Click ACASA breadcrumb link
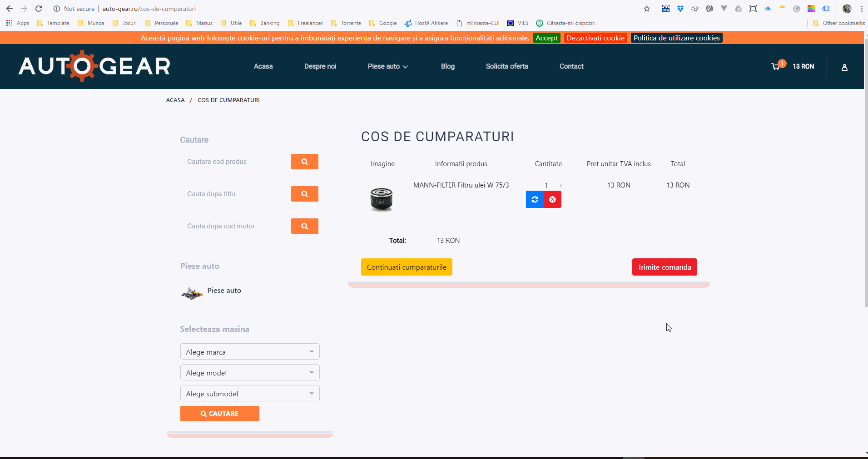This screenshot has width=868, height=459. click(175, 100)
